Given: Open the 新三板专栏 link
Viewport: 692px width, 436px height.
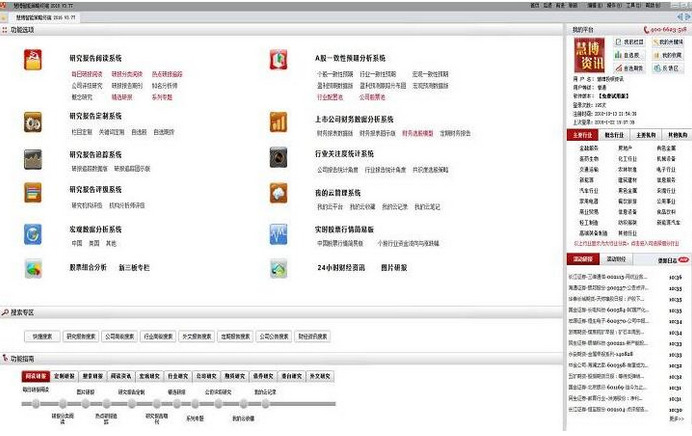Looking at the screenshot, I should click(134, 267).
